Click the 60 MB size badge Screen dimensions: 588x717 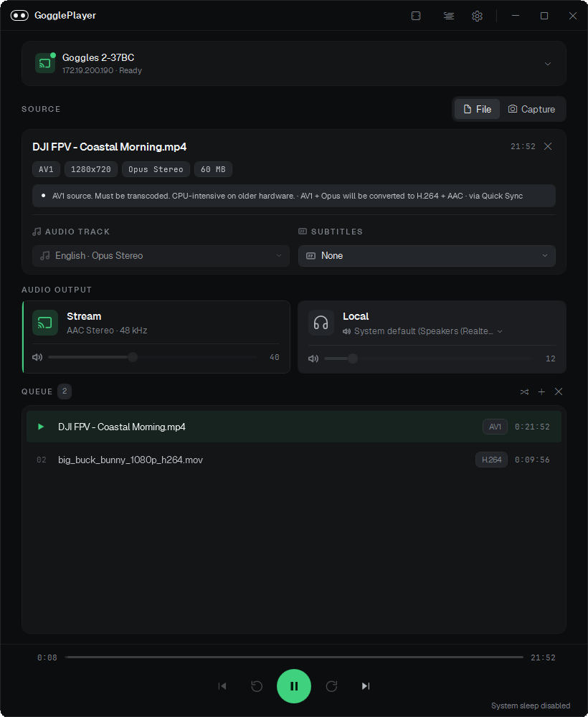tap(213, 169)
